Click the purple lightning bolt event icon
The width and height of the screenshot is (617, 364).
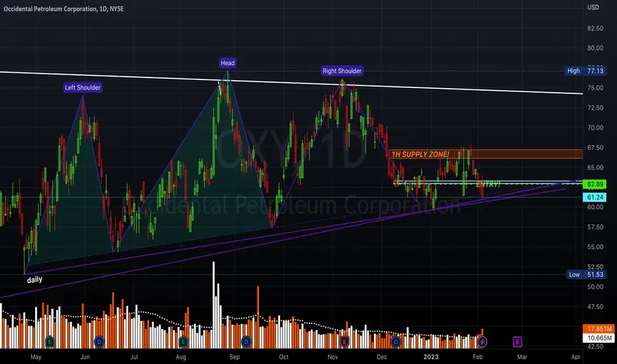coord(483,341)
